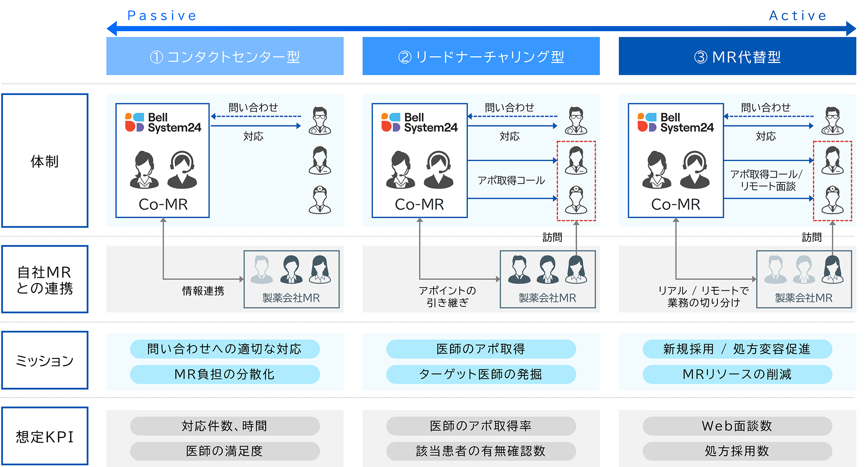Click the Bell System24 logo in the リードナーチャリング型 column
868x467 pixels.
[419, 122]
